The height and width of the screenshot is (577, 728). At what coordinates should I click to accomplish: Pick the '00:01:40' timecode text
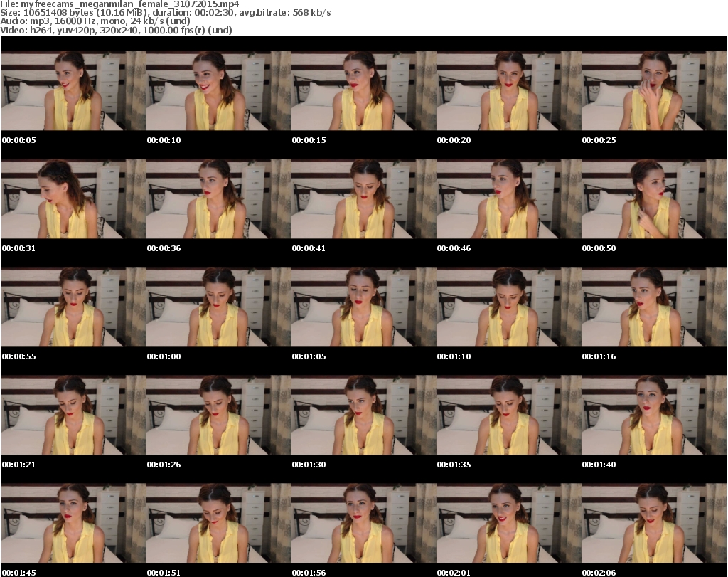point(599,465)
